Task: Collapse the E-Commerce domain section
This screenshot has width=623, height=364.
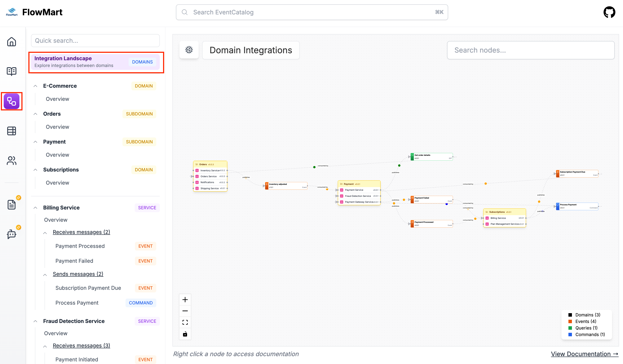Action: point(35,86)
